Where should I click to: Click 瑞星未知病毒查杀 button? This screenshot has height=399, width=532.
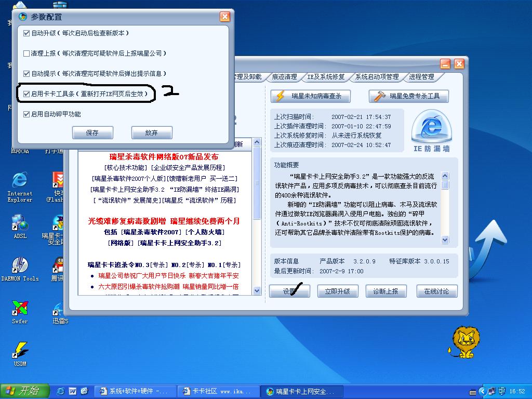(x=311, y=96)
